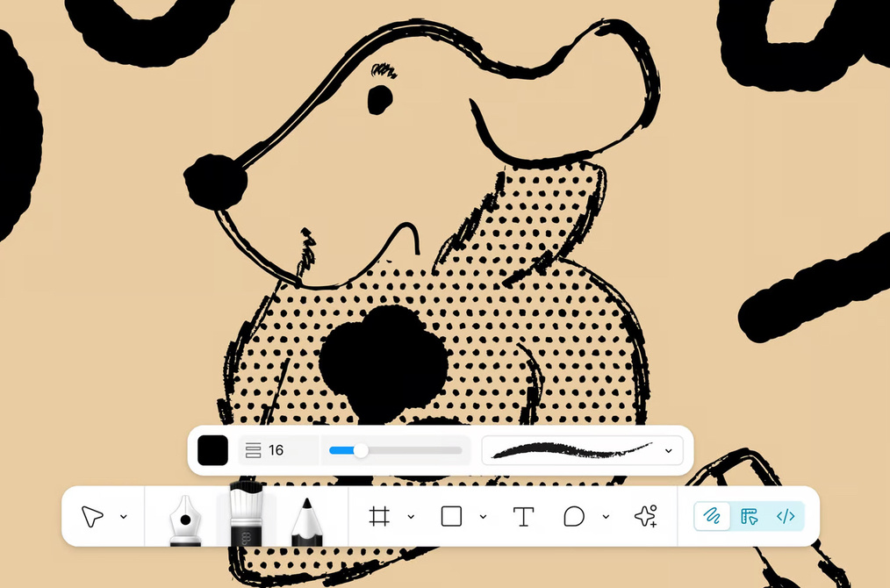
Task: Open the black stroke color swatch
Action: (x=213, y=450)
